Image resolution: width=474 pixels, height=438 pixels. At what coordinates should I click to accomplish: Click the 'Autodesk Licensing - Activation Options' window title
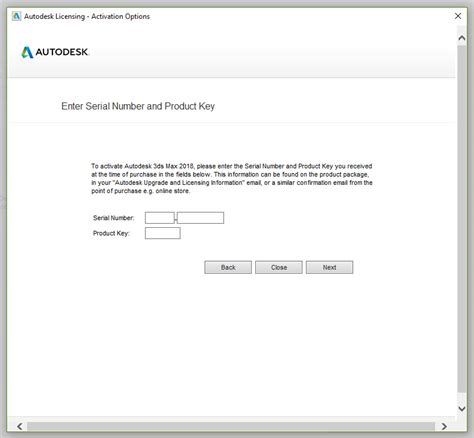[87, 16]
